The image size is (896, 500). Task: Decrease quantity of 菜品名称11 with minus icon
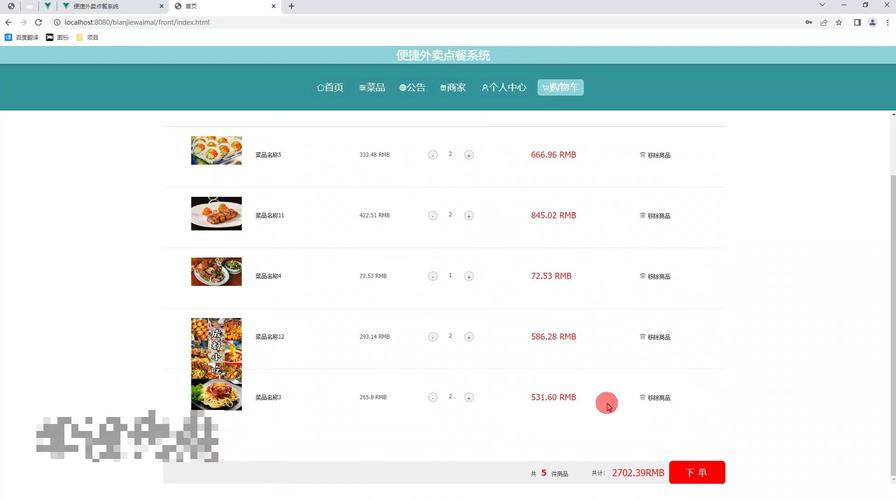[x=433, y=216]
